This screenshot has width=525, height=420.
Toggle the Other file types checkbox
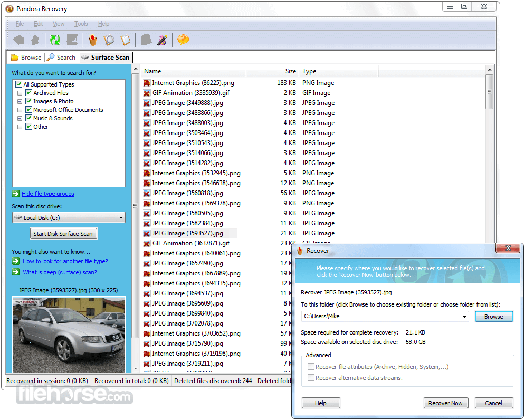pyautogui.click(x=29, y=127)
